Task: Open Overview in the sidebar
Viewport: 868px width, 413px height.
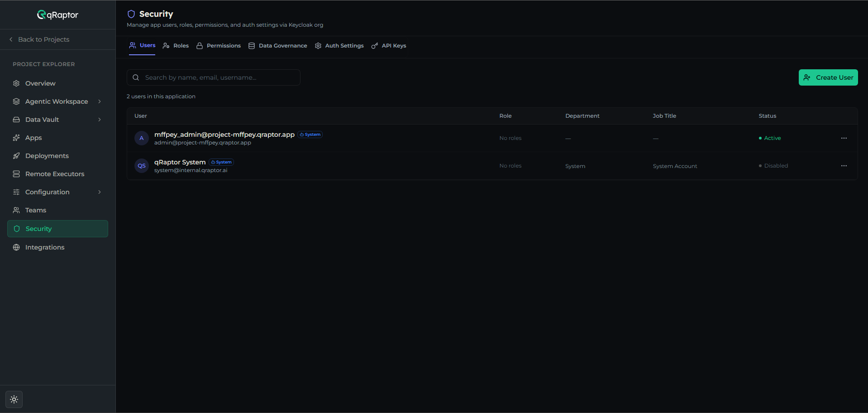Action: (x=57, y=83)
